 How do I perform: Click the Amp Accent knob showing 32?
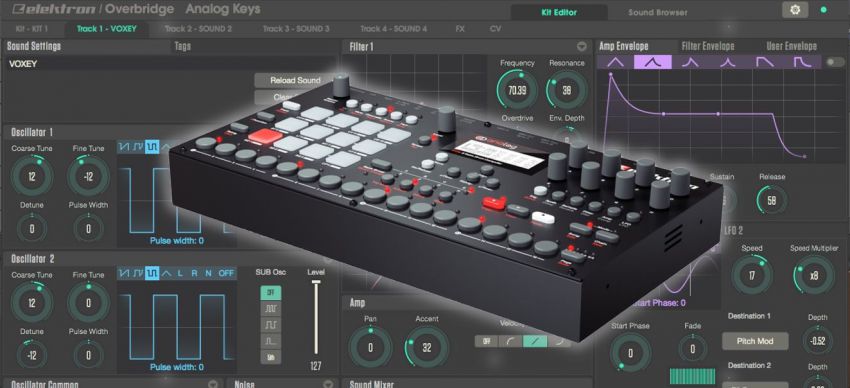tap(427, 347)
